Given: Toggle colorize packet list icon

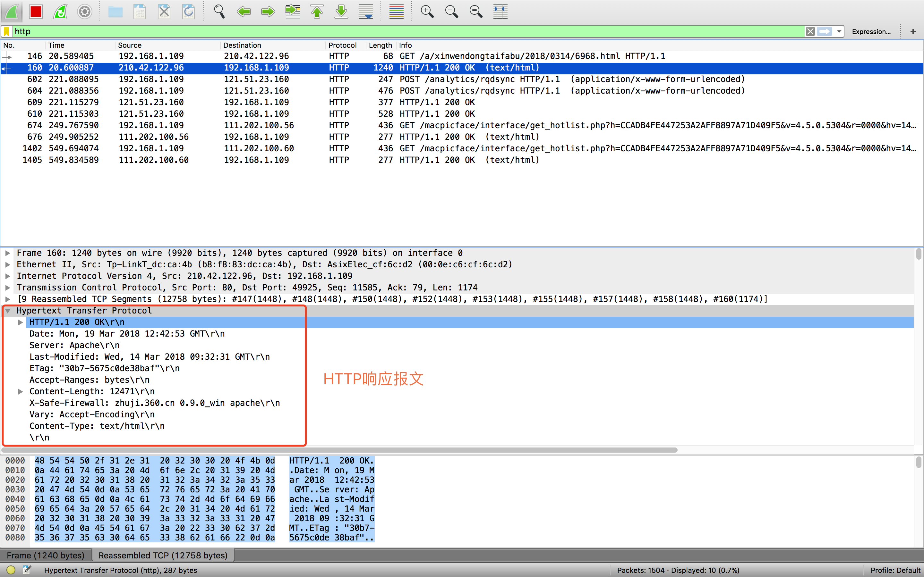Looking at the screenshot, I should click(x=396, y=12).
